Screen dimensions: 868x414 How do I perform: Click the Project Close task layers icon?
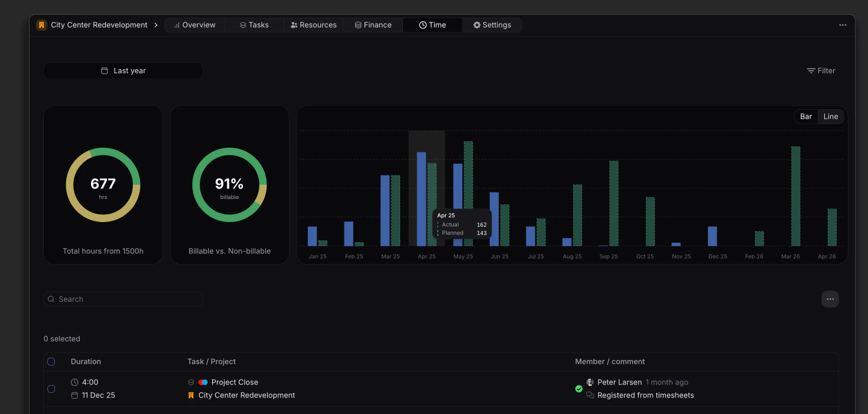191,382
